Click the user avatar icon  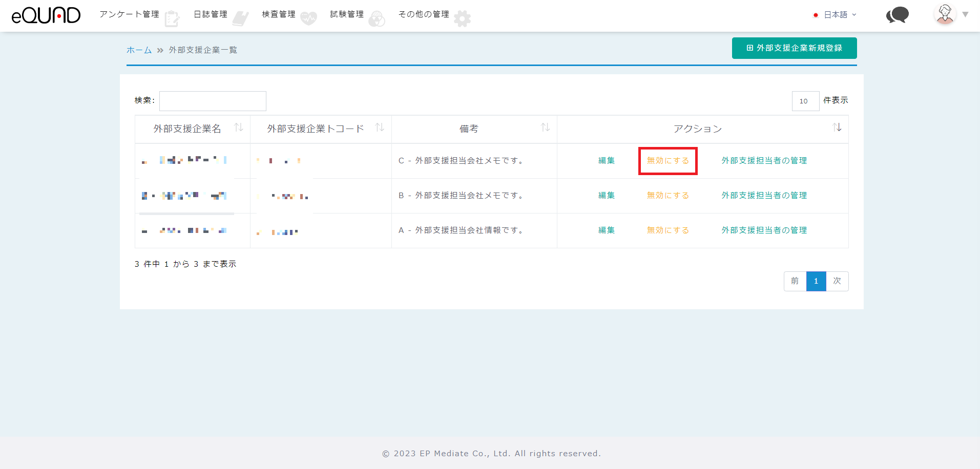pyautogui.click(x=945, y=14)
